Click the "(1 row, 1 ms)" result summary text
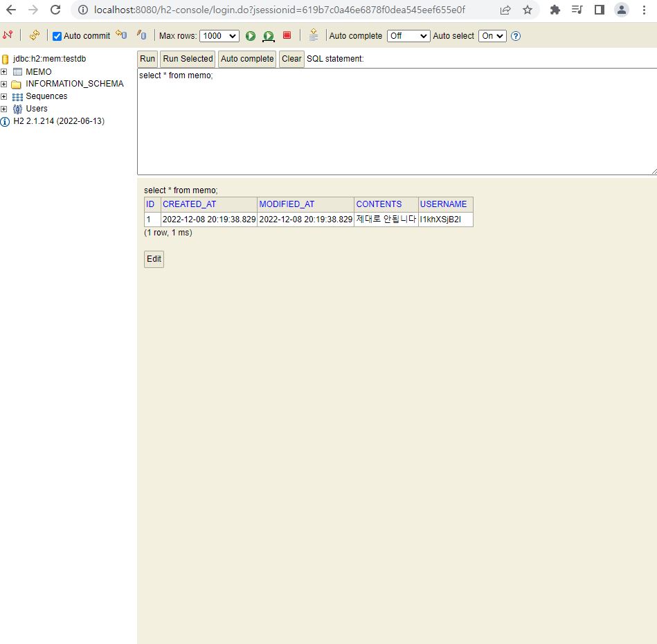657x644 pixels. (x=168, y=233)
